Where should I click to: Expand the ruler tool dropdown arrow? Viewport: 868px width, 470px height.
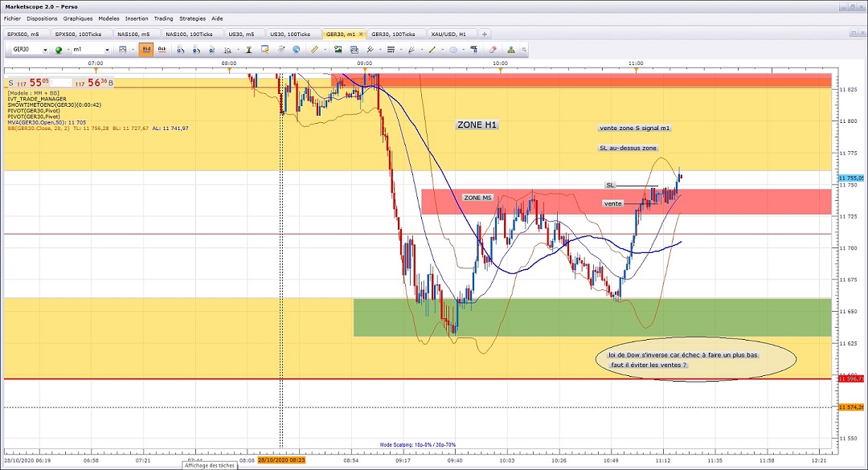click(x=325, y=50)
